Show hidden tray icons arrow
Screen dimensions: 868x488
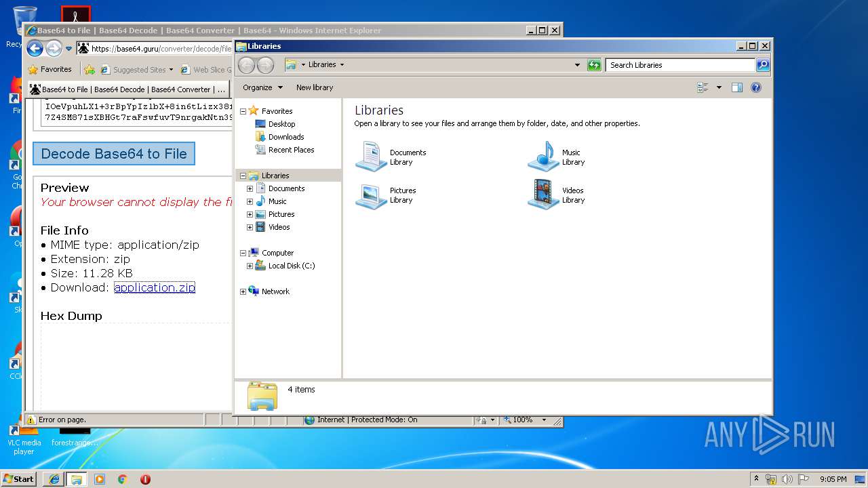pos(757,479)
